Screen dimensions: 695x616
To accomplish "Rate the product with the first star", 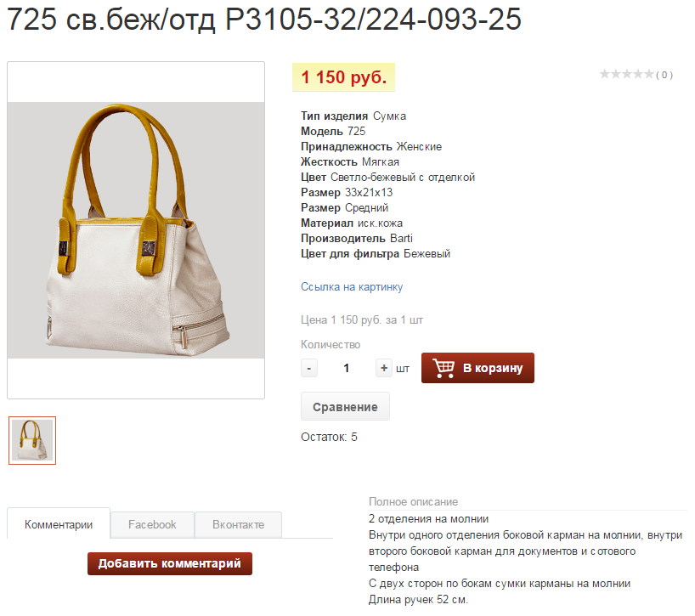I will click(605, 74).
